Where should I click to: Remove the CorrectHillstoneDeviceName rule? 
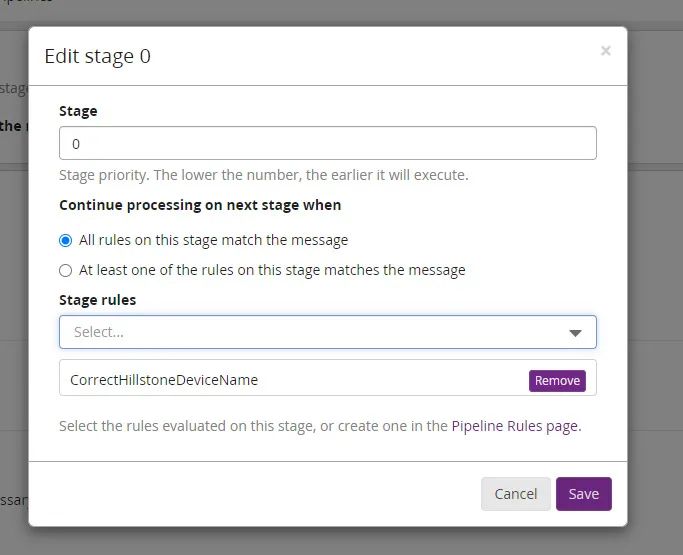557,380
